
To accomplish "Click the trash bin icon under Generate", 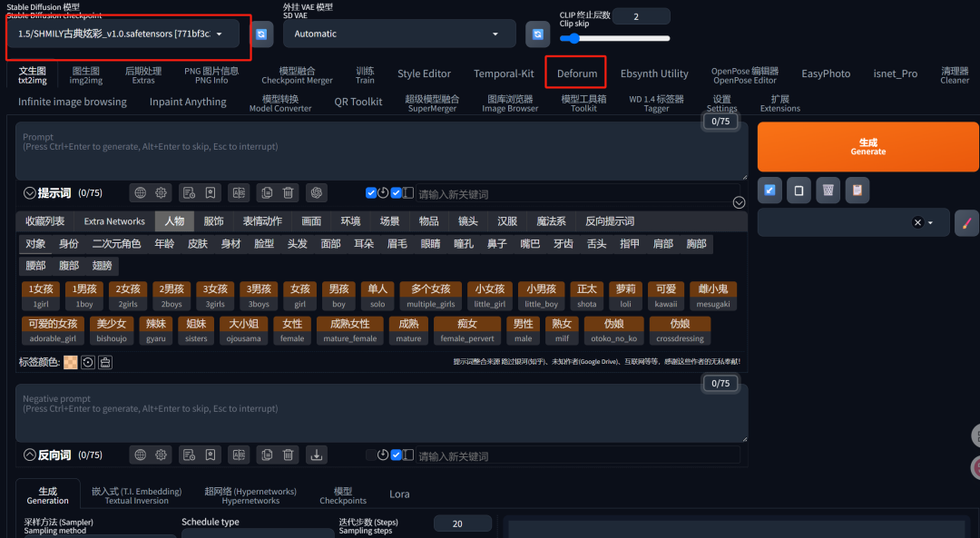I will point(828,191).
